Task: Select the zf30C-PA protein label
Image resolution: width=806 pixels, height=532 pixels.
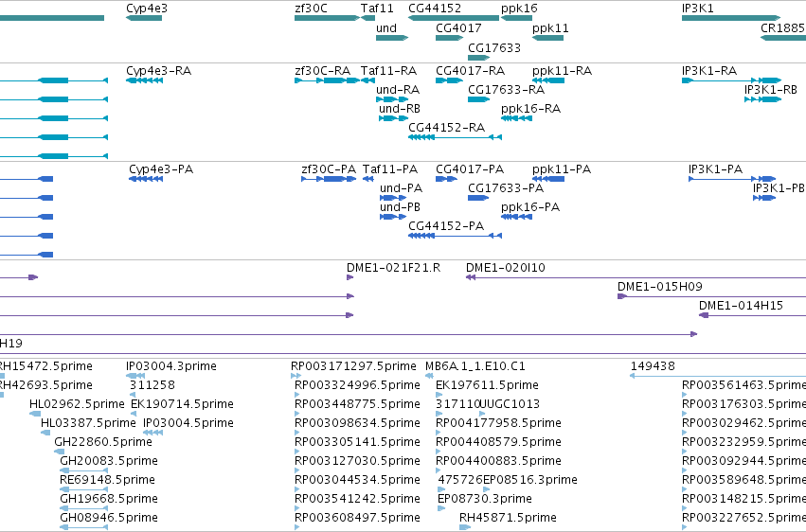Action: pyautogui.click(x=329, y=169)
